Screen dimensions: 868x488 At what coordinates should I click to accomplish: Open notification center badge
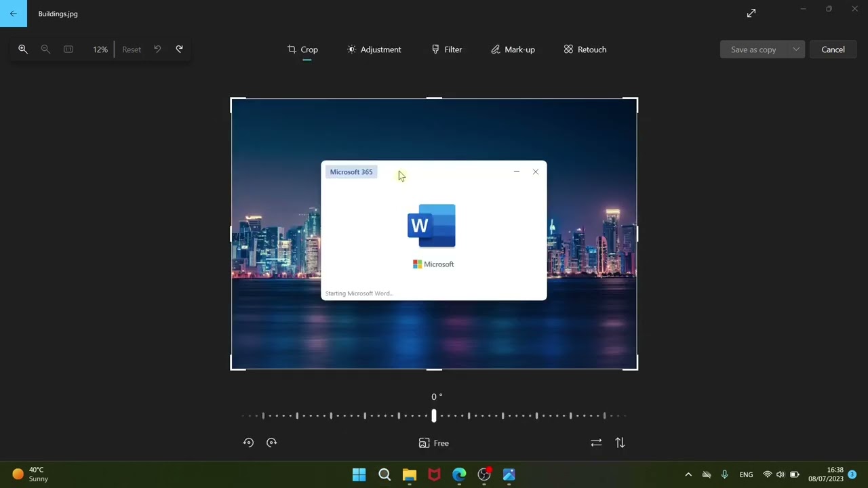tap(852, 474)
